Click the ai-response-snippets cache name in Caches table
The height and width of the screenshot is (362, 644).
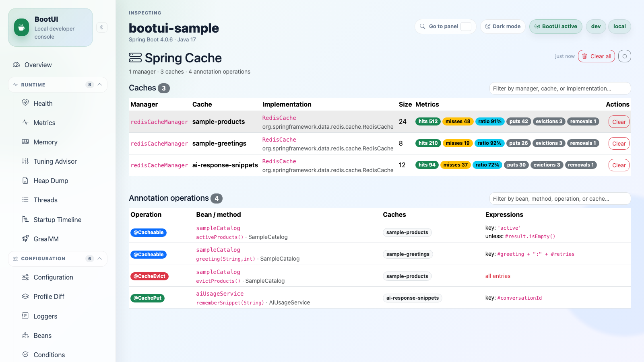tap(225, 165)
